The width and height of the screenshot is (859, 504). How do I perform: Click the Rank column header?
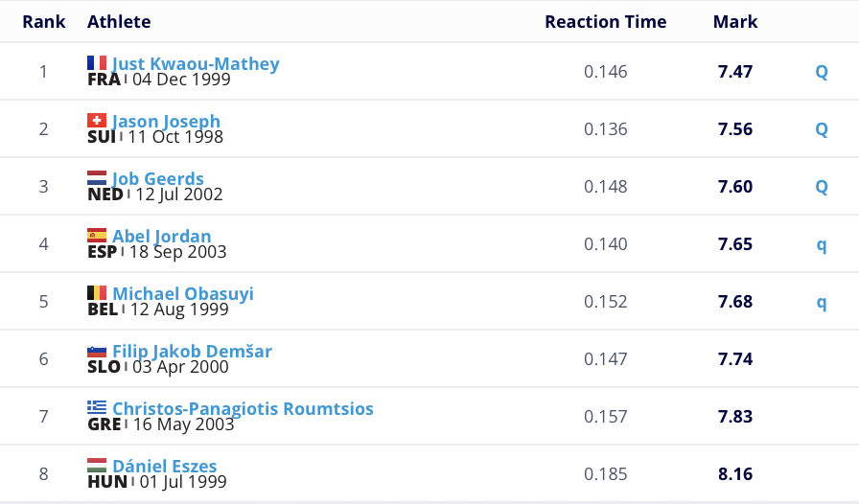44,22
